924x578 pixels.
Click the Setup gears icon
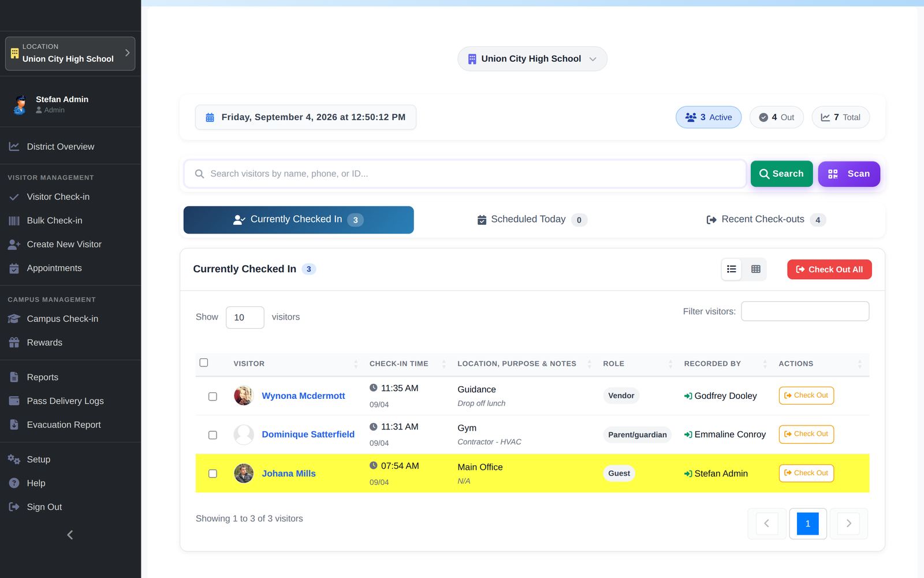(14, 460)
